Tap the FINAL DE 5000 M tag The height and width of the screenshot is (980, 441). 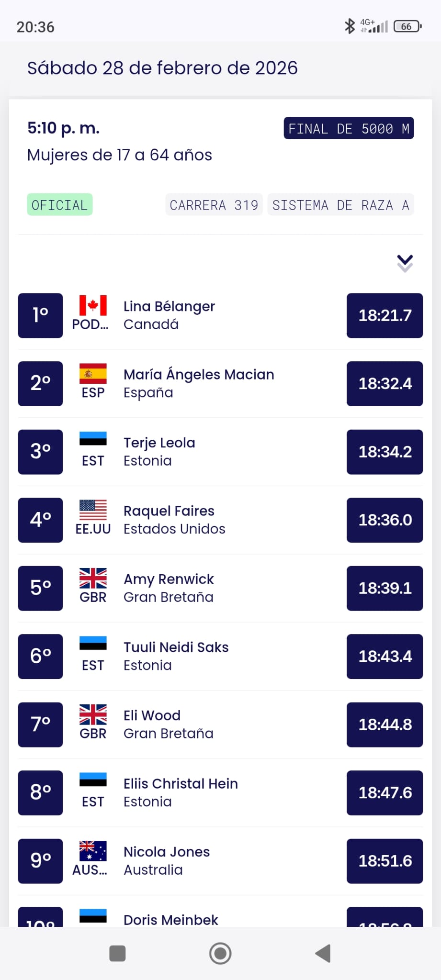click(x=349, y=128)
